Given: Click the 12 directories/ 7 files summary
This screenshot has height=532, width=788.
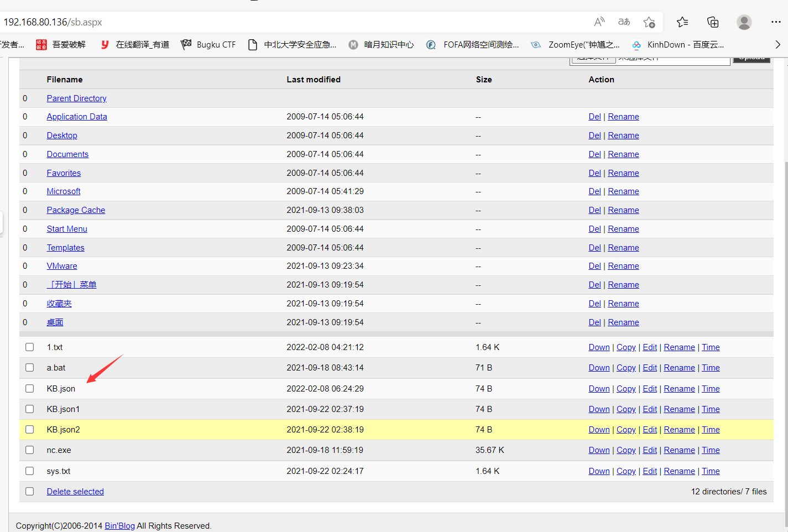Looking at the screenshot, I should click(729, 492).
